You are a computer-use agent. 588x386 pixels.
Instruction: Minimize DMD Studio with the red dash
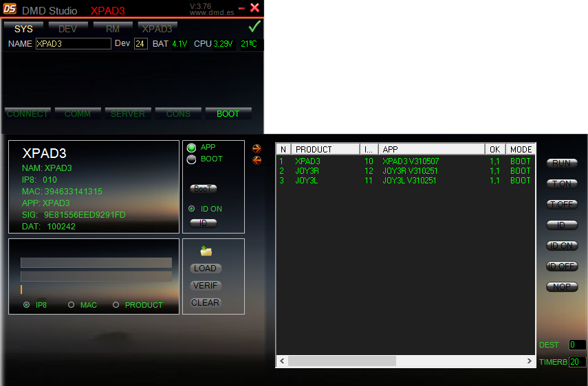click(x=242, y=8)
